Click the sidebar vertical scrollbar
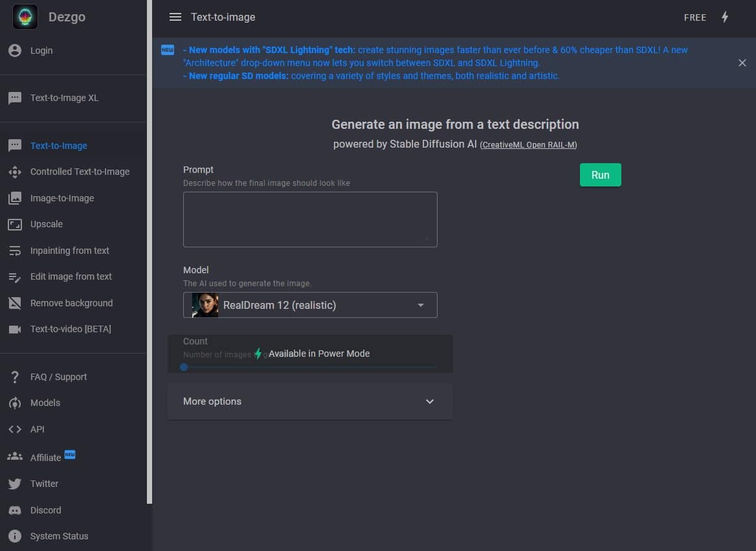This screenshot has height=551, width=756. tap(150, 252)
